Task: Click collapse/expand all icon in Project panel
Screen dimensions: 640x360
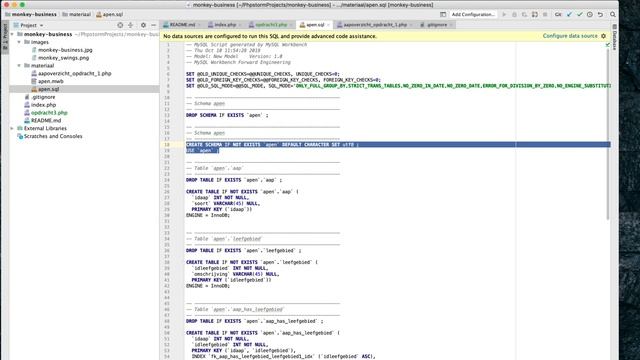Action: coord(131,25)
